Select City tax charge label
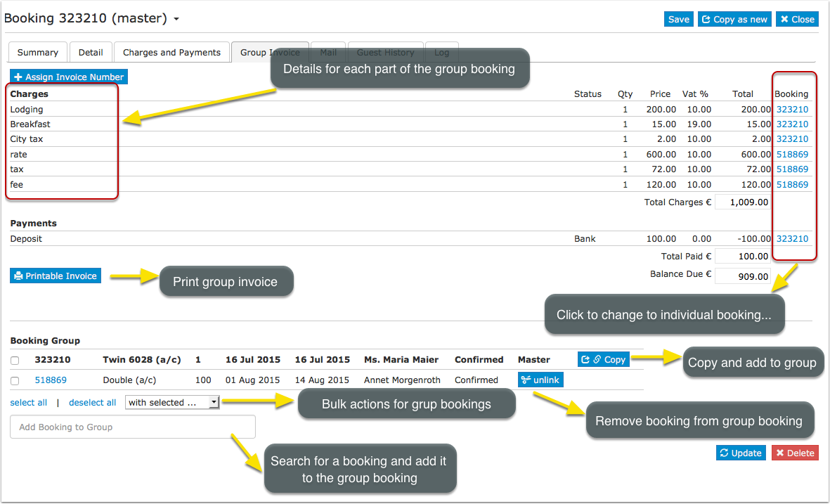 [x=27, y=139]
